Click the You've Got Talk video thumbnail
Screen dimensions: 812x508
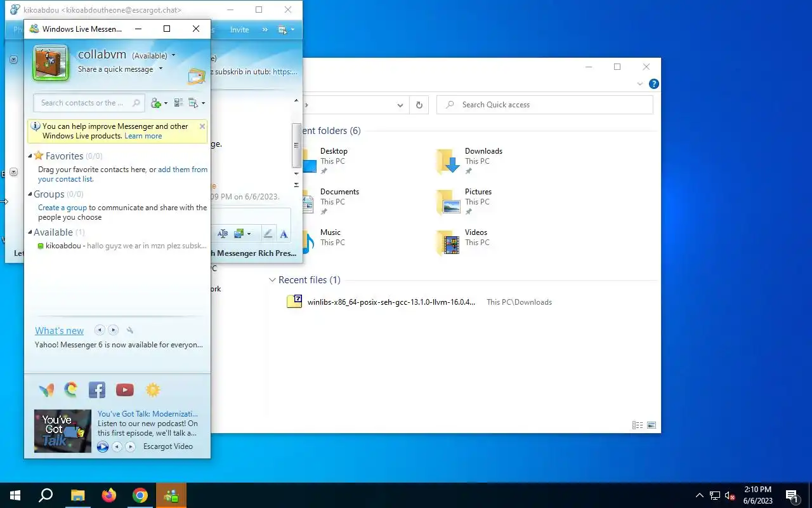click(x=63, y=431)
